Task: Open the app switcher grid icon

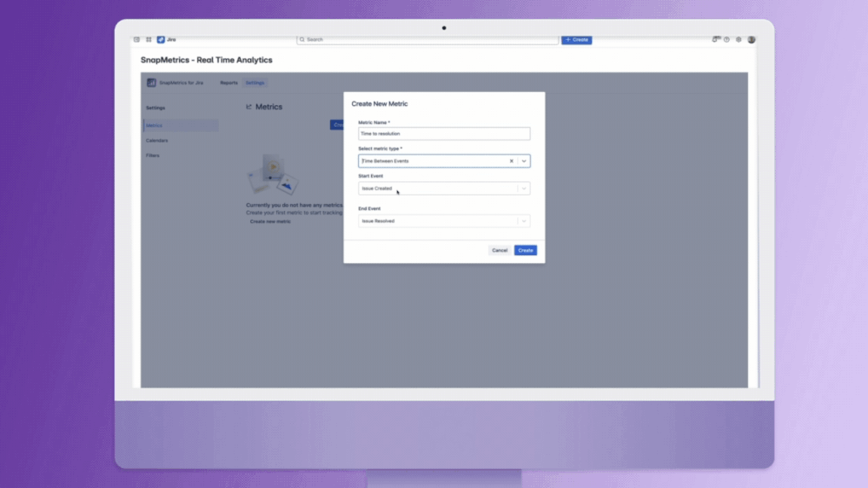Action: pos(149,40)
